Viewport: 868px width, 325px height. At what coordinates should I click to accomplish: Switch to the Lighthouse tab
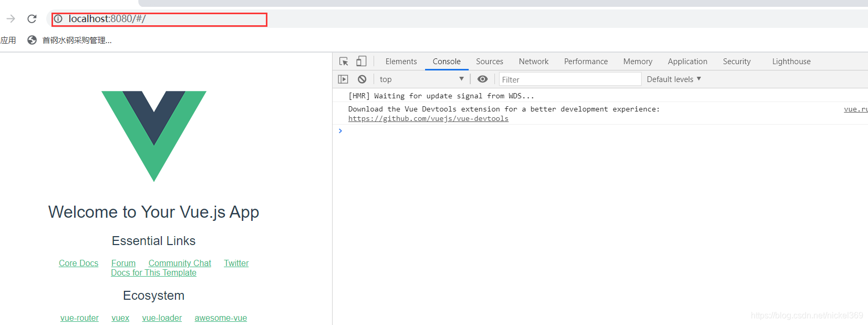pos(791,62)
